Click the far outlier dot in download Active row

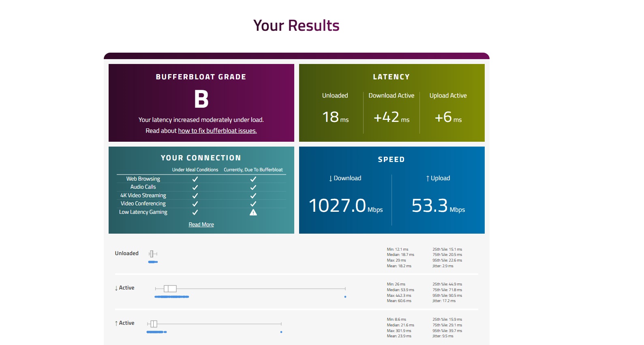pyautogui.click(x=345, y=297)
